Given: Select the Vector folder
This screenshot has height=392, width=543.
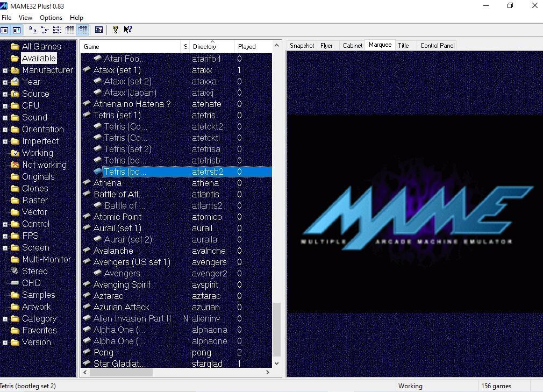Looking at the screenshot, I should click(34, 212).
